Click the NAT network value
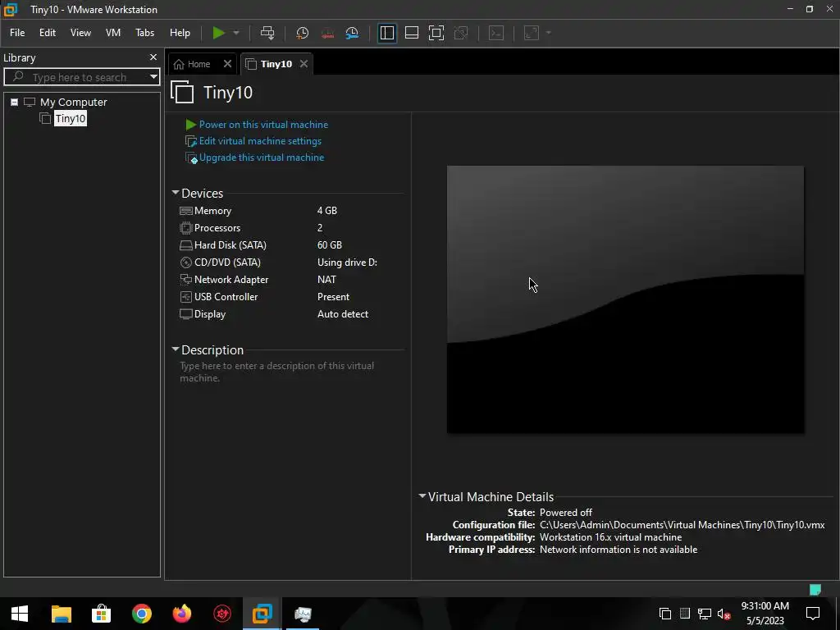Image resolution: width=840 pixels, height=630 pixels. coord(326,279)
